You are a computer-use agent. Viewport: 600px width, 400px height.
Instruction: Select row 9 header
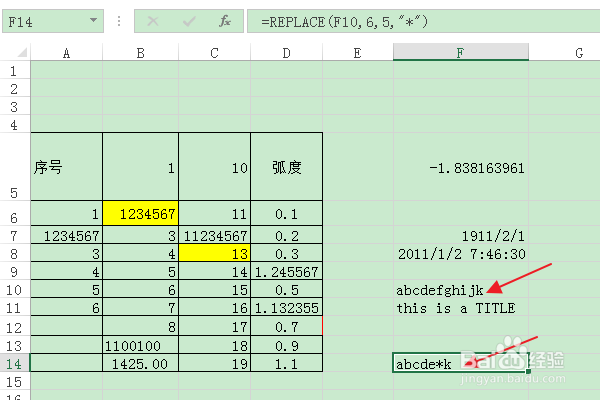coord(15,271)
